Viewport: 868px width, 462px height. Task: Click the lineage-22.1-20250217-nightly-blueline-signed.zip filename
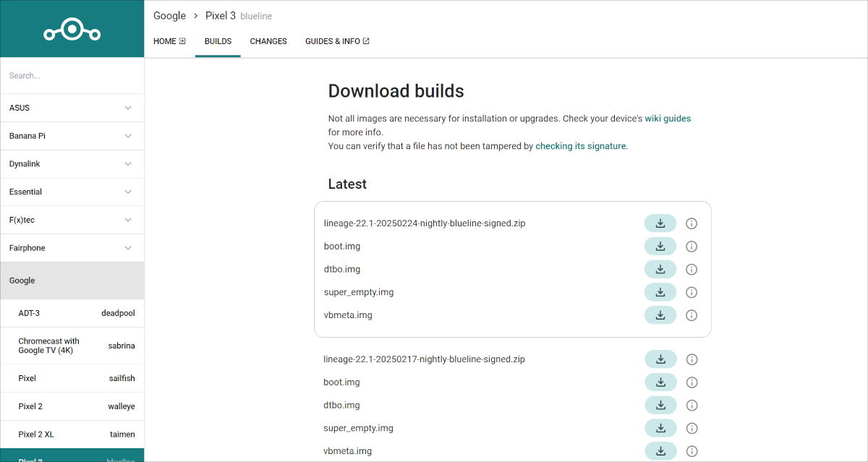425,359
